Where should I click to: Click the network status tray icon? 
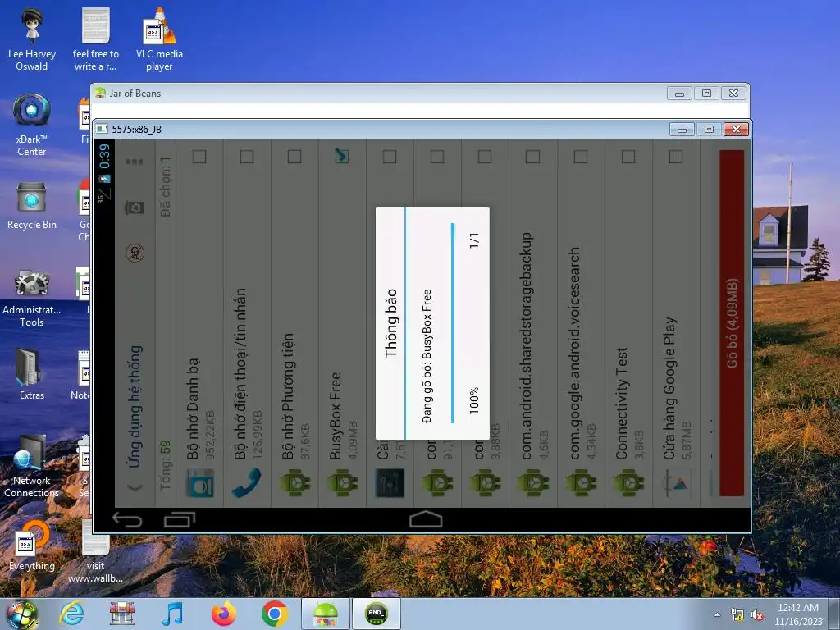(737, 615)
